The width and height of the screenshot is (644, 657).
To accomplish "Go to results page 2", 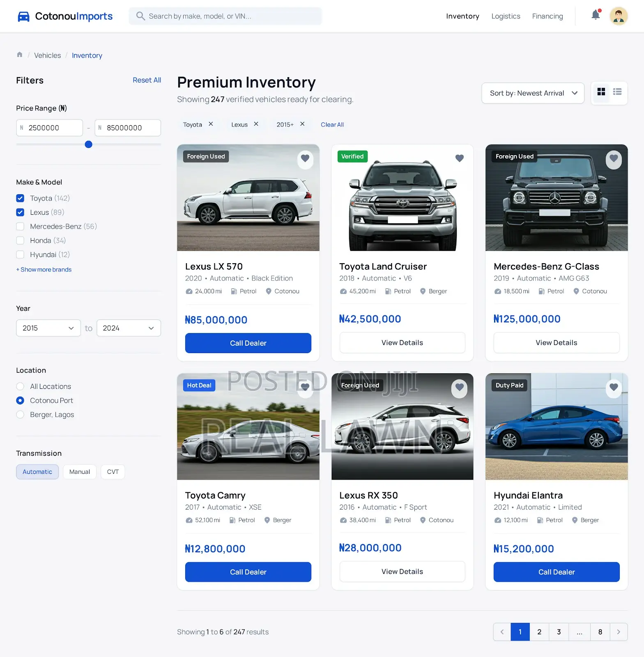I will coord(539,632).
